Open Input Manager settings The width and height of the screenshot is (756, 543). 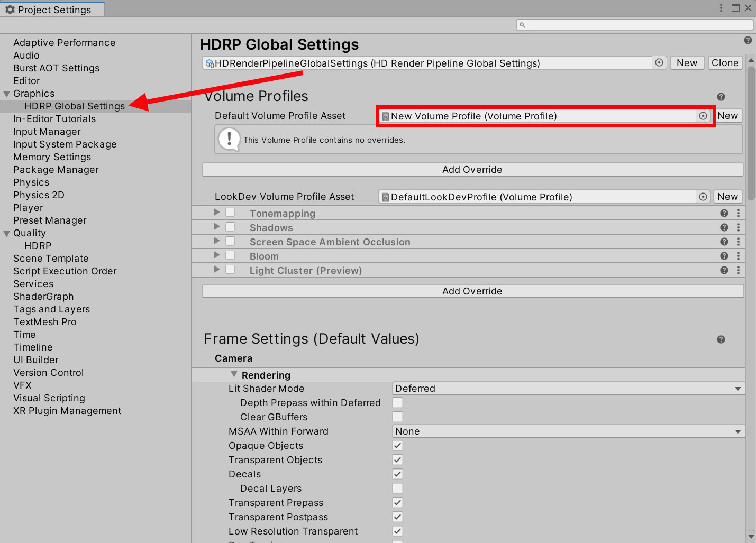tap(47, 132)
